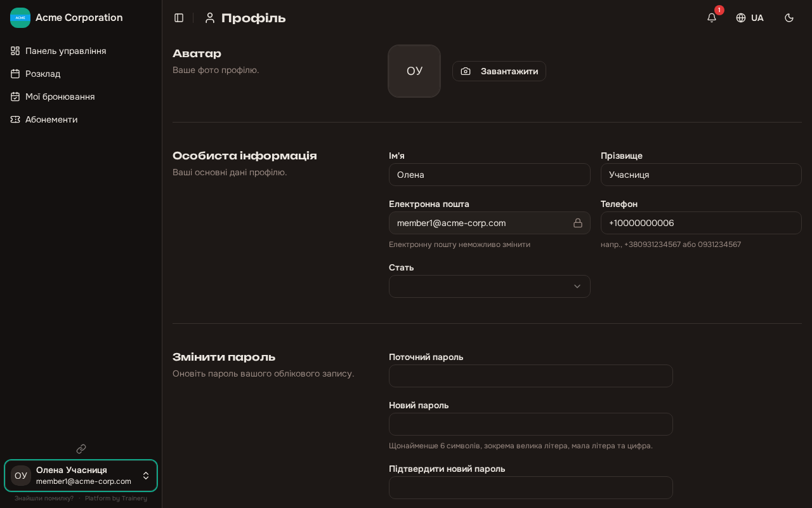Screen dimensions: 812x508
Task: Expand the Олена Учасниця user menu
Action: pyautogui.click(x=81, y=476)
